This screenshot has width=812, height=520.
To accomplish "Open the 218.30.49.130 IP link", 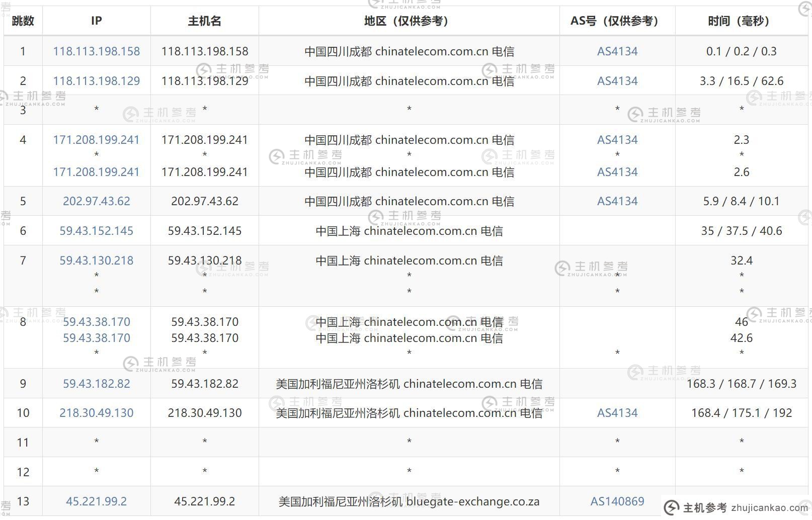I will click(x=97, y=413).
